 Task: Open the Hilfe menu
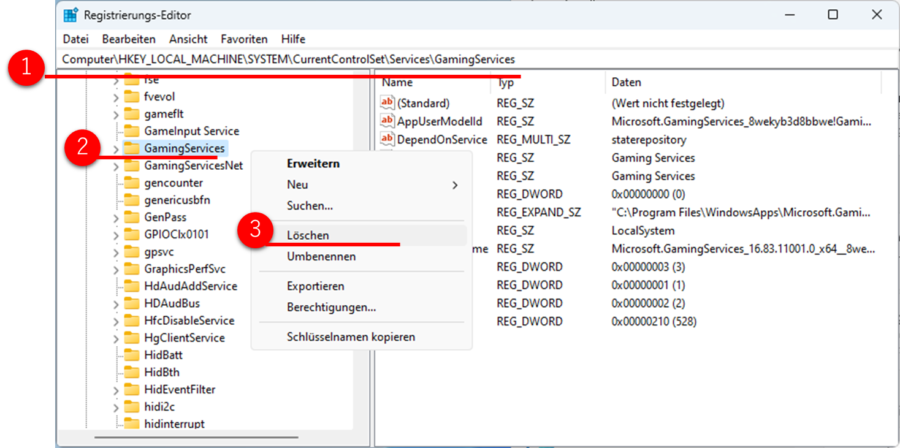(x=293, y=39)
